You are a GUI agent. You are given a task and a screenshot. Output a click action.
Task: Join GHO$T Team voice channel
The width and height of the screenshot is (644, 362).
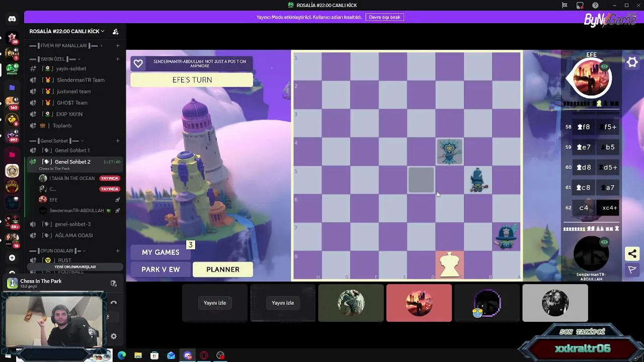coord(75,103)
